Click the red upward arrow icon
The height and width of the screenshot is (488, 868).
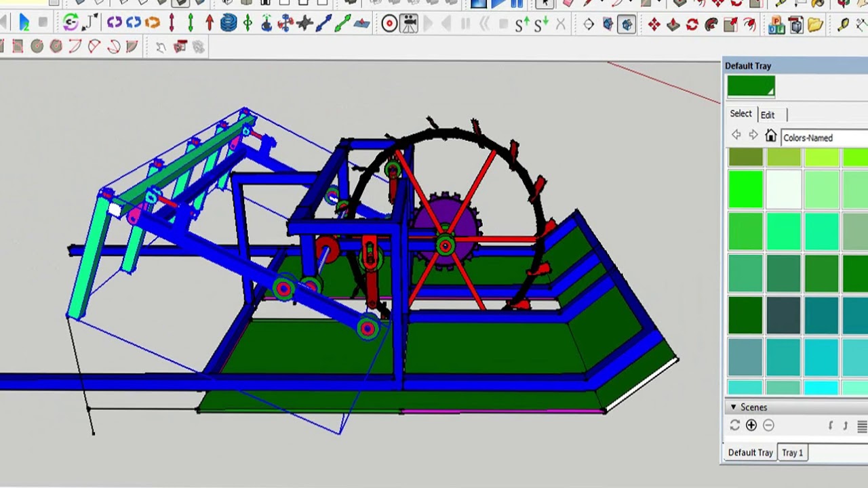point(210,24)
